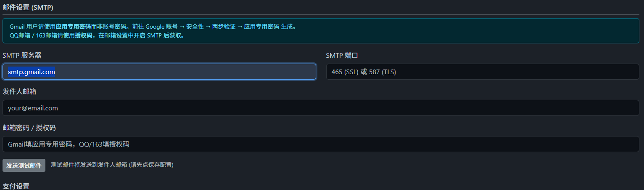The width and height of the screenshot is (644, 190).
Task: Click the 安全性 step in Gmail notice
Action: (x=195, y=27)
